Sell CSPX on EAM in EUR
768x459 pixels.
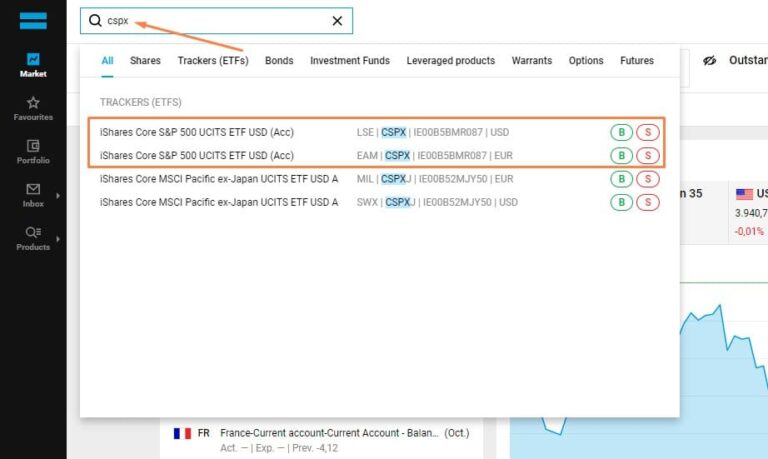648,155
